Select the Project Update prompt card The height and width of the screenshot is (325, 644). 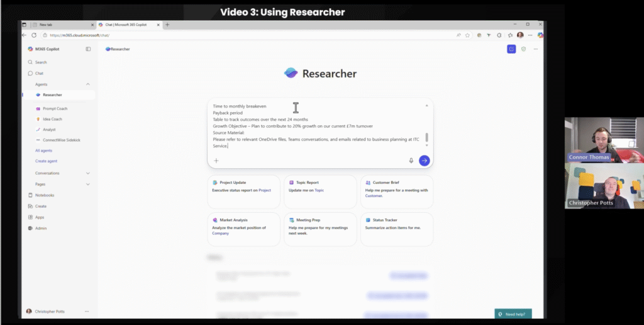point(244,191)
